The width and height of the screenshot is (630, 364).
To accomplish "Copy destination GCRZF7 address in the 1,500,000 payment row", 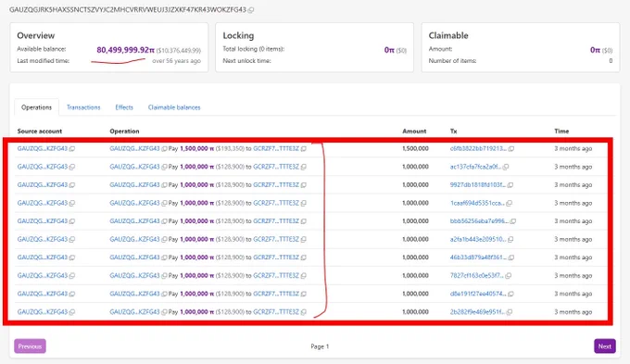I will [303, 148].
